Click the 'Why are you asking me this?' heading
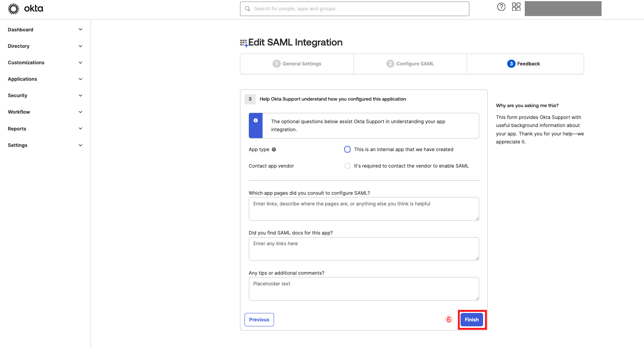 [527, 106]
